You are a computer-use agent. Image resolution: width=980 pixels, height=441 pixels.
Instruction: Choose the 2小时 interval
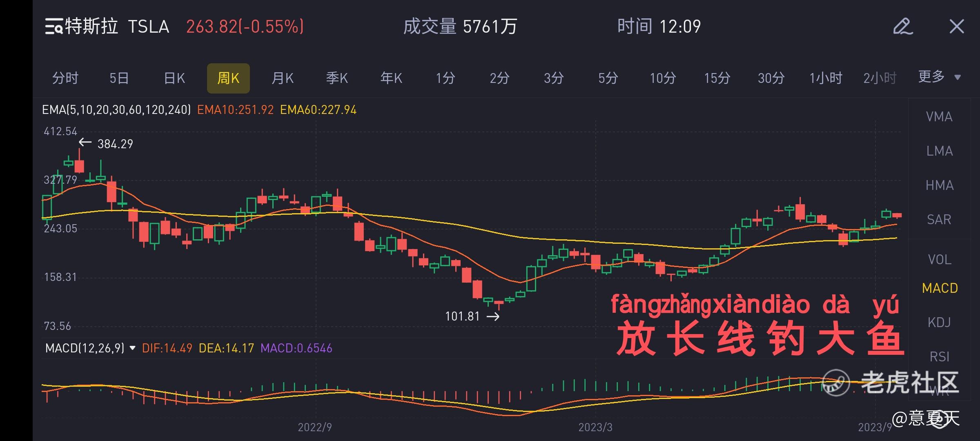[880, 78]
